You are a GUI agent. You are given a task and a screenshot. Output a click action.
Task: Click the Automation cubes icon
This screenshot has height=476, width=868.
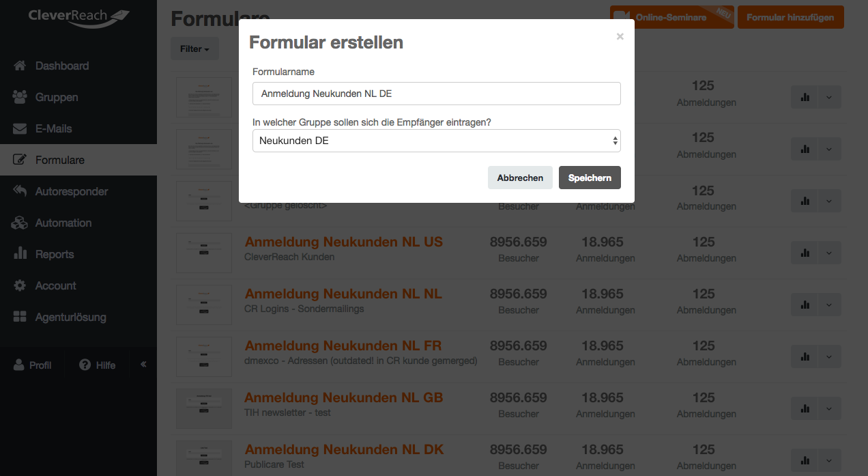tap(20, 223)
